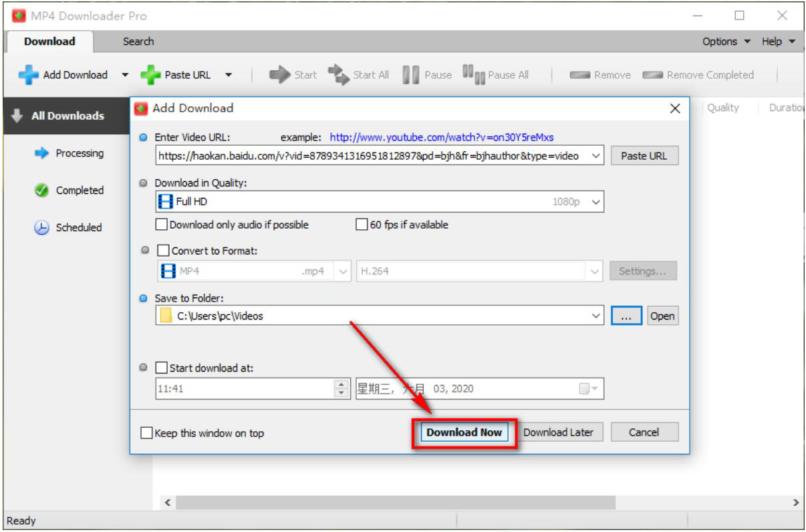Click the Quality column header
Image resolution: width=806 pixels, height=532 pixels.
[722, 108]
